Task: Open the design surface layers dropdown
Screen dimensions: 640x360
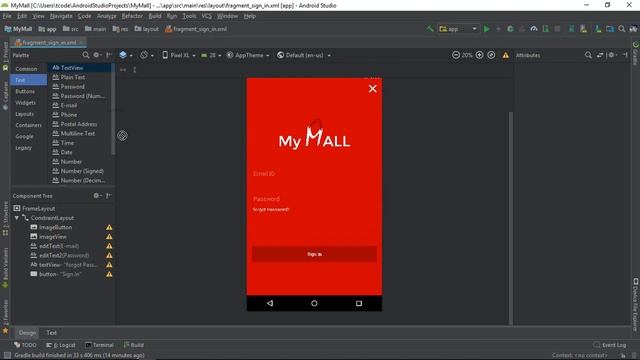Action: pyautogui.click(x=125, y=55)
